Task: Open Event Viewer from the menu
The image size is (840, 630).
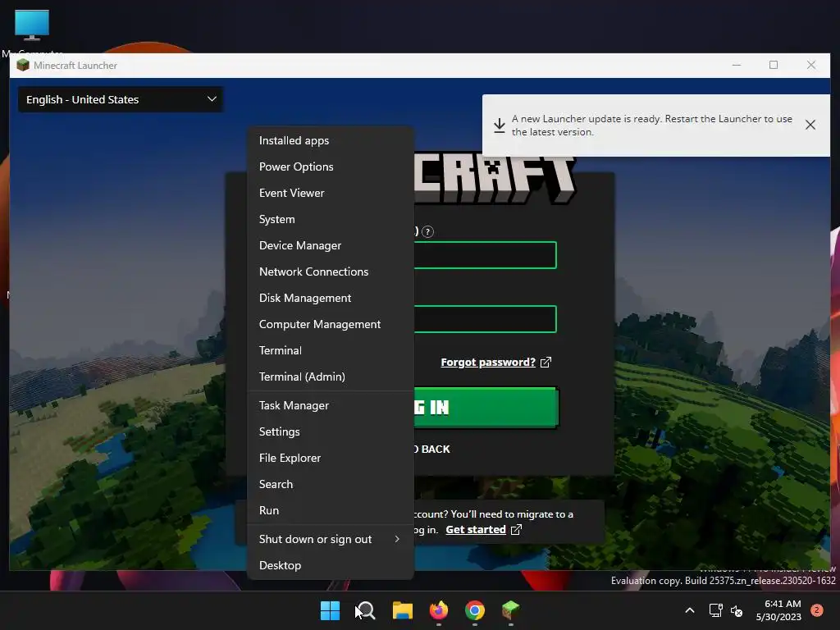Action: 330,193
